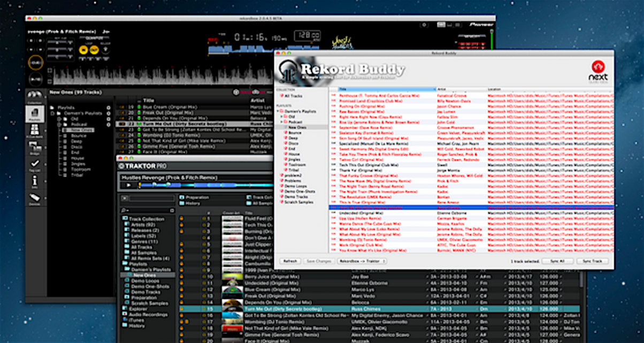Open the Rekordbox -> Traktor sync direction dropdown
Image resolution: width=644 pixels, height=343 pixels.
[362, 261]
